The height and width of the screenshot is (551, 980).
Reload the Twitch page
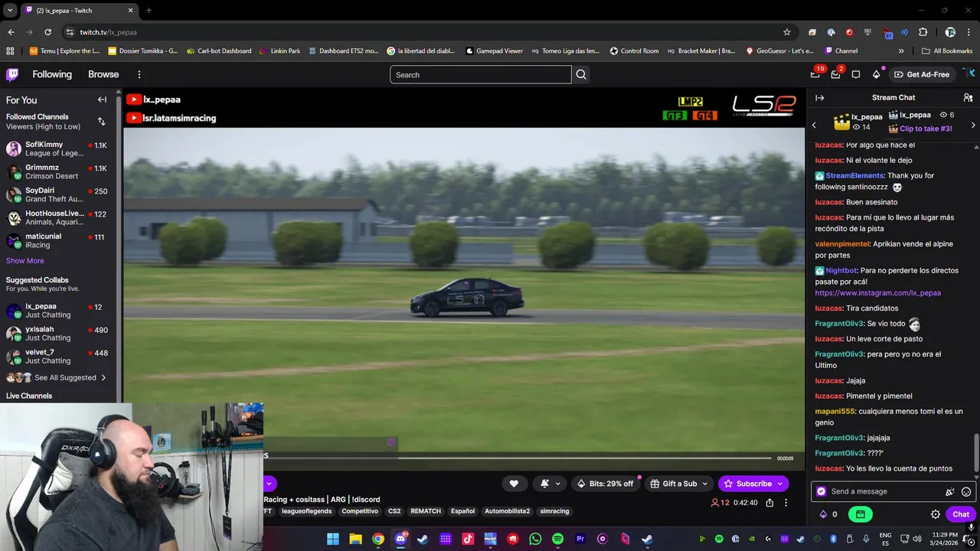tap(47, 32)
